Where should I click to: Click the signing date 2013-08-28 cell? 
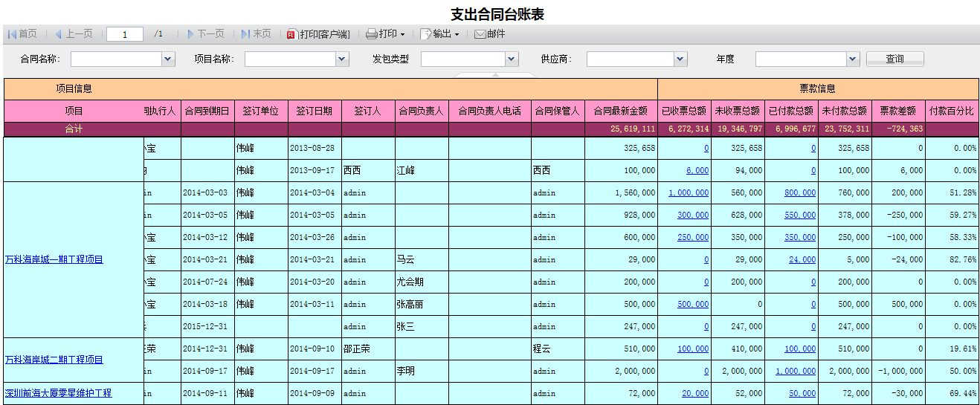[315, 149]
